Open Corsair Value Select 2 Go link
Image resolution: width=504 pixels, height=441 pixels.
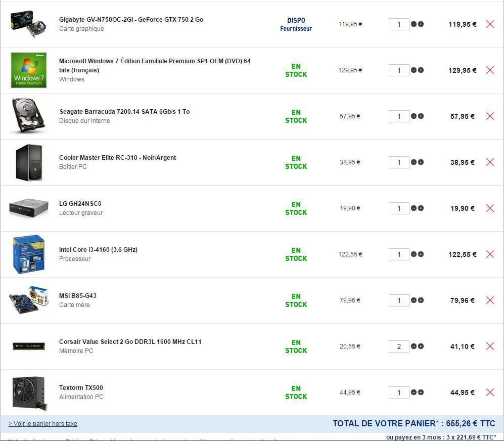coord(130,341)
